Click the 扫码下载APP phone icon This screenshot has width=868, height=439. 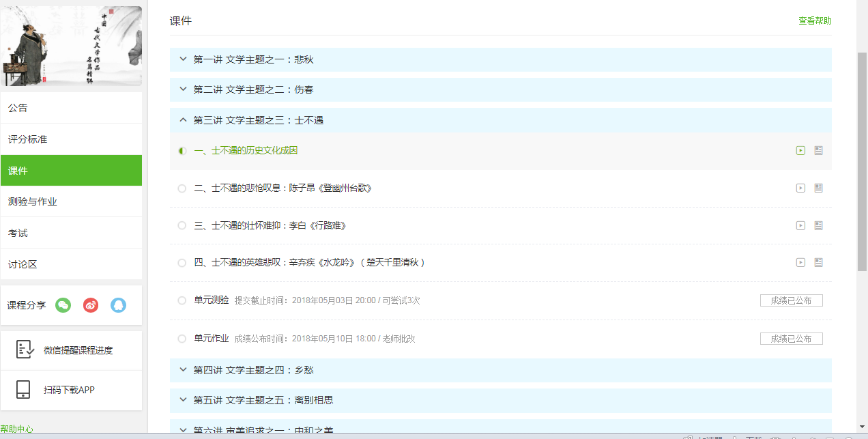click(x=23, y=390)
